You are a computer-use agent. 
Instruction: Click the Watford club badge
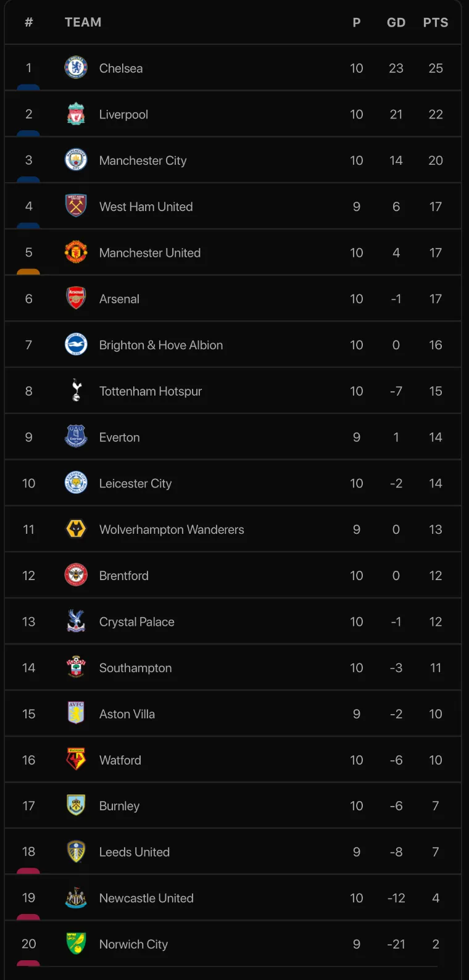(76, 760)
